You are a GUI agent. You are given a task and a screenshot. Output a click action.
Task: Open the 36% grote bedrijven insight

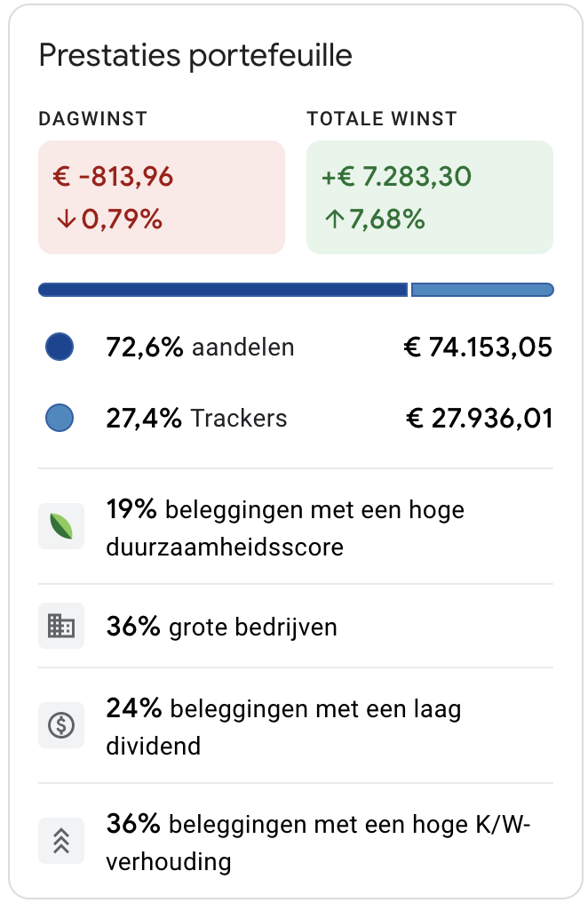pyautogui.click(x=296, y=626)
